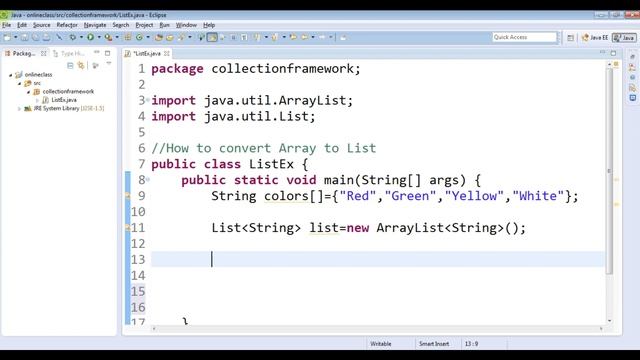
Task: Expand the ListEx.java tree node
Action: (37, 100)
